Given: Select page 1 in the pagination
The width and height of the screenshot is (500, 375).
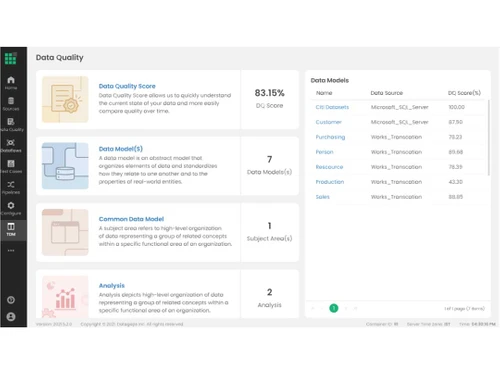Looking at the screenshot, I should (x=334, y=308).
